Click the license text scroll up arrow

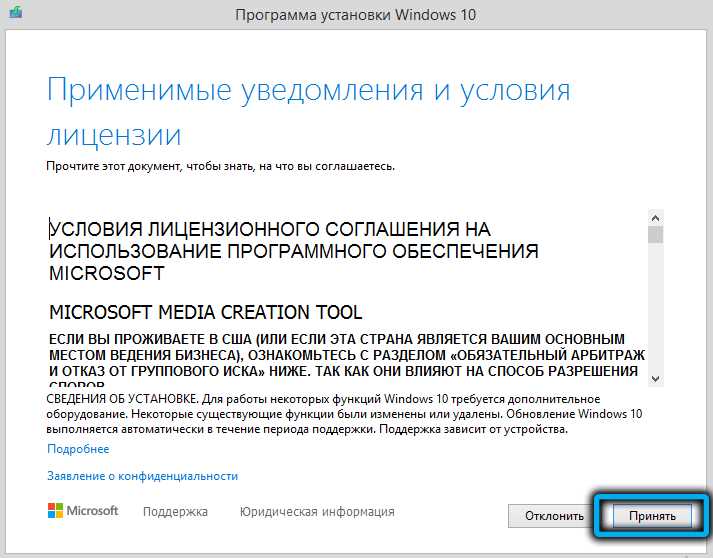coord(655,218)
